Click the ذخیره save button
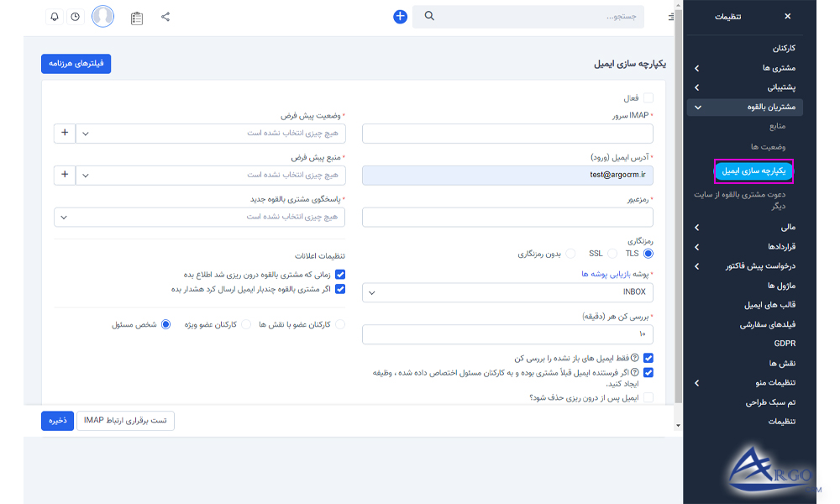The image size is (840, 504). (57, 421)
